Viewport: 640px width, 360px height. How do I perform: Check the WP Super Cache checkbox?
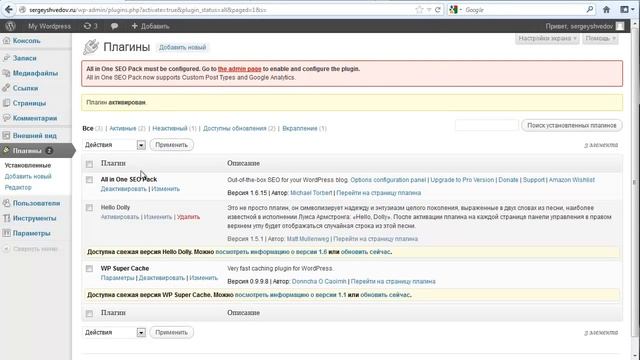click(89, 269)
